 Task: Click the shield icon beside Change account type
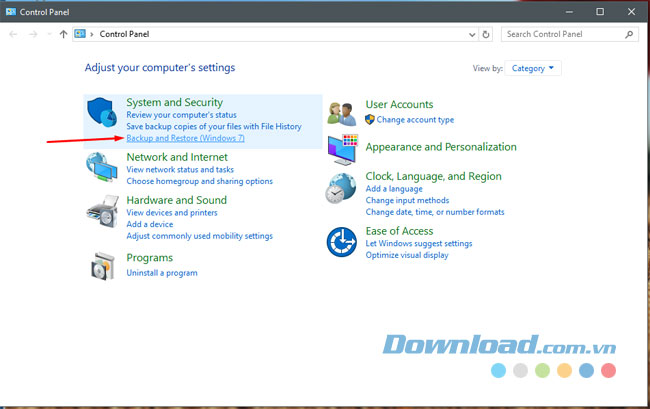(x=370, y=120)
